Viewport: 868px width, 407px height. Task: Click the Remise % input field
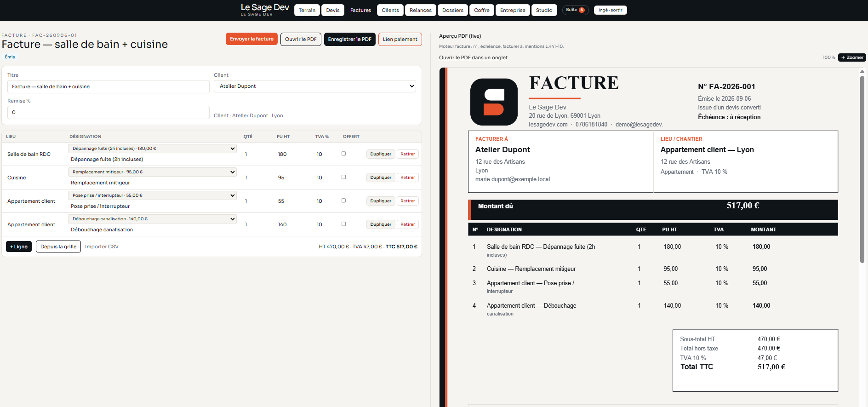pos(108,112)
